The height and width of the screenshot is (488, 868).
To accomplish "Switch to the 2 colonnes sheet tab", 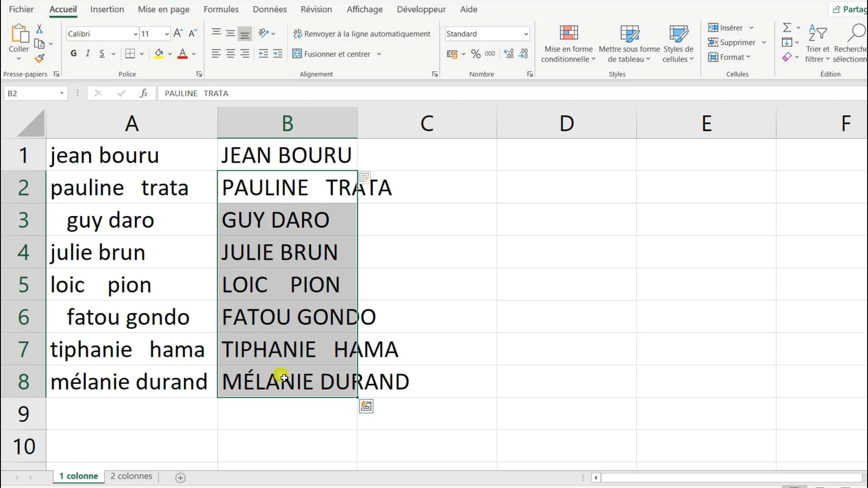I will coord(131,476).
